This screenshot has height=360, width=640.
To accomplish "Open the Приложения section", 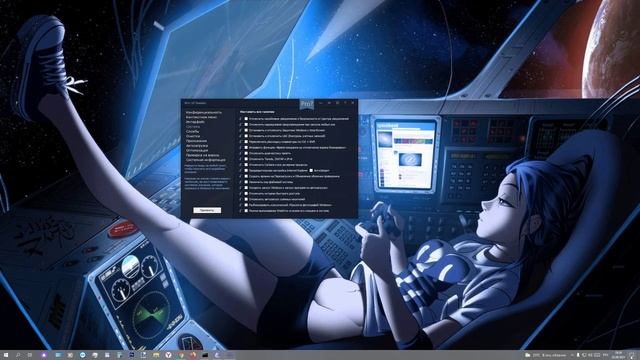I will [x=196, y=141].
